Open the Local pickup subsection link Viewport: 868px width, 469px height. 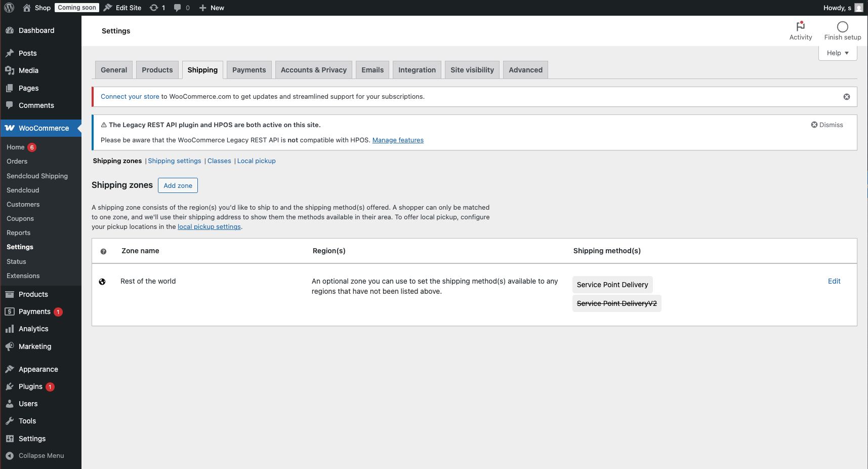tap(257, 161)
